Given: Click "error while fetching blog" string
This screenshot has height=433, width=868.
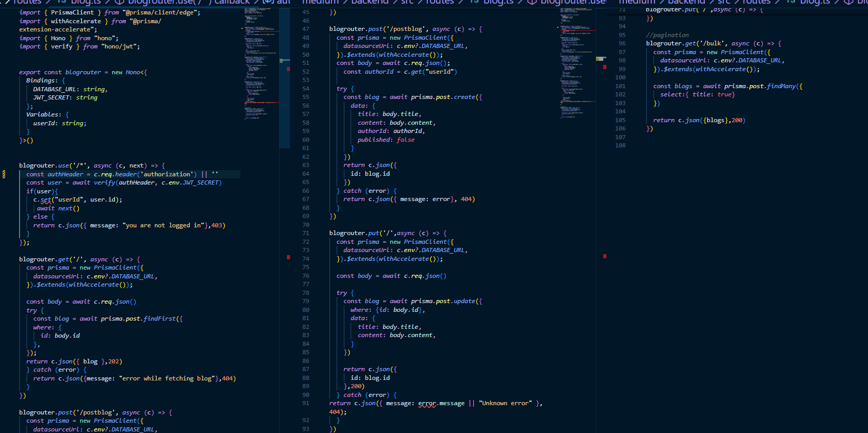Looking at the screenshot, I should pyautogui.click(x=167, y=378).
